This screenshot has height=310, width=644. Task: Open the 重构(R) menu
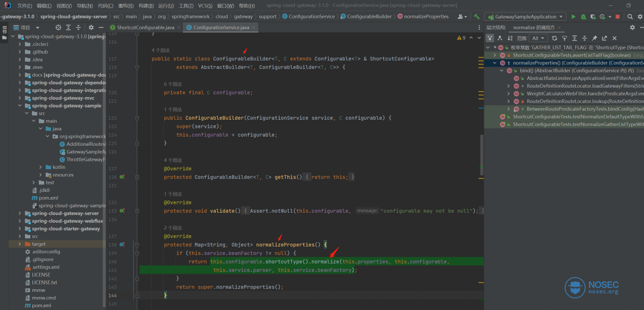[126, 6]
